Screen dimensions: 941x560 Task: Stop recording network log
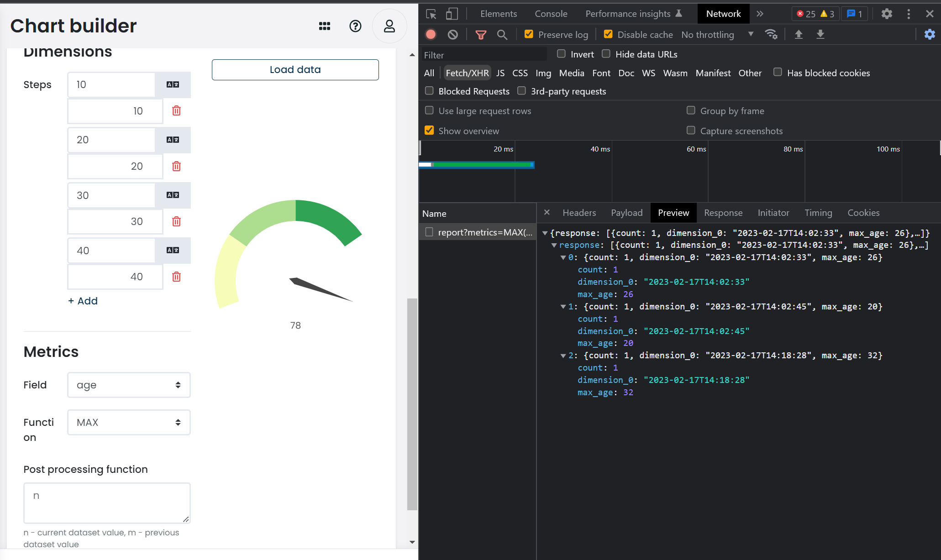[431, 35]
